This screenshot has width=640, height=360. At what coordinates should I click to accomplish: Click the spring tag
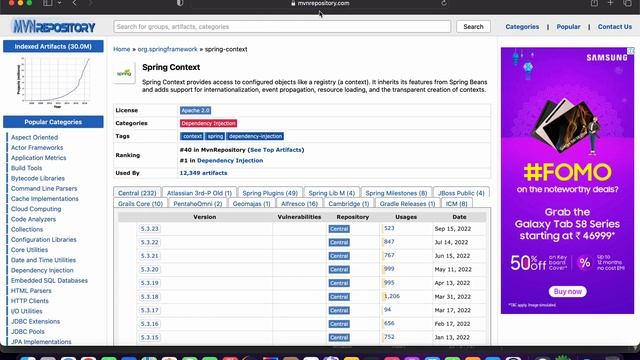point(215,136)
